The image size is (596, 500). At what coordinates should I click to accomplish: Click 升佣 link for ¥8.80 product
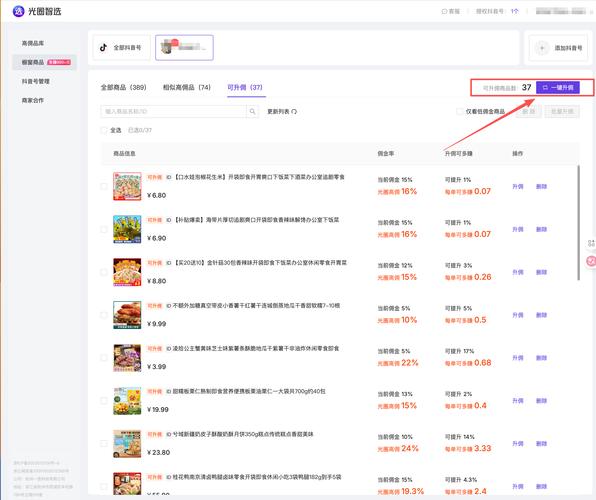[x=518, y=272]
